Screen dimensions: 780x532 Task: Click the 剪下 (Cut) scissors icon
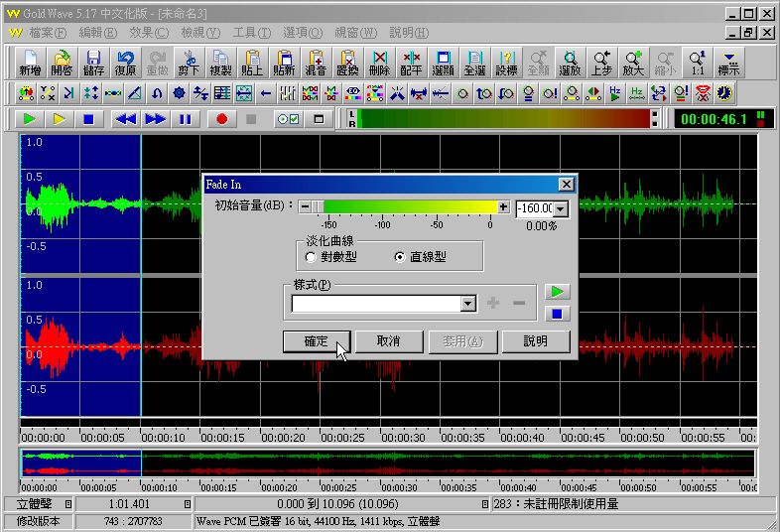(x=189, y=64)
